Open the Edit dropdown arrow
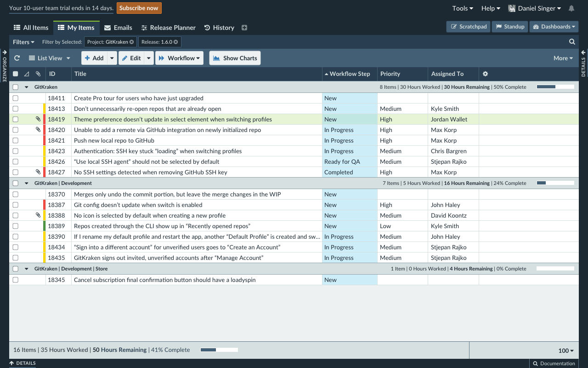 tap(148, 58)
